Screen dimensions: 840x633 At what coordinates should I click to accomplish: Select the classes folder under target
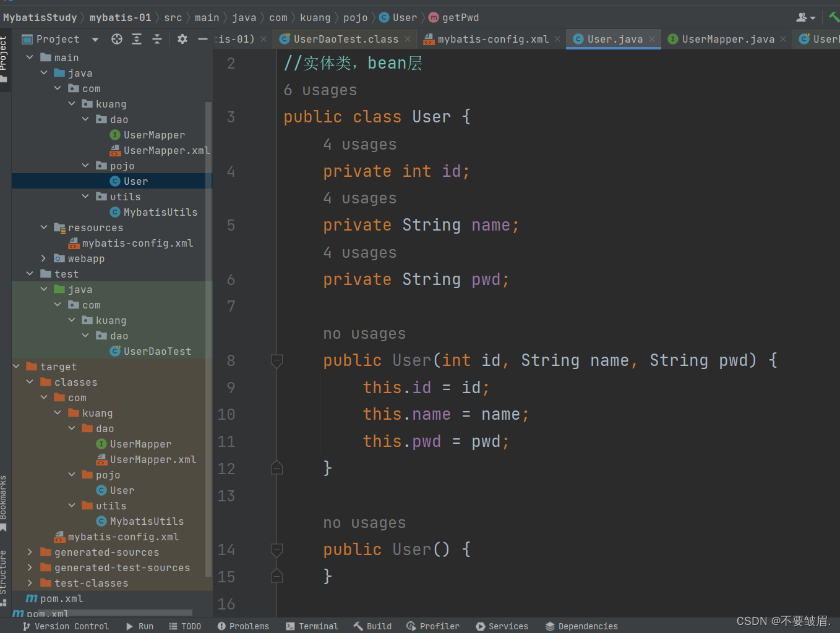tap(69, 382)
